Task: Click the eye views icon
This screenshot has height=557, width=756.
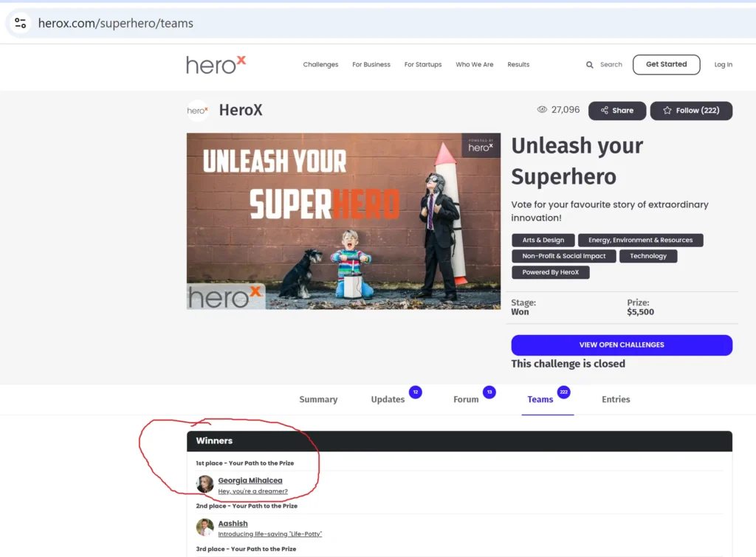Action: click(x=542, y=110)
